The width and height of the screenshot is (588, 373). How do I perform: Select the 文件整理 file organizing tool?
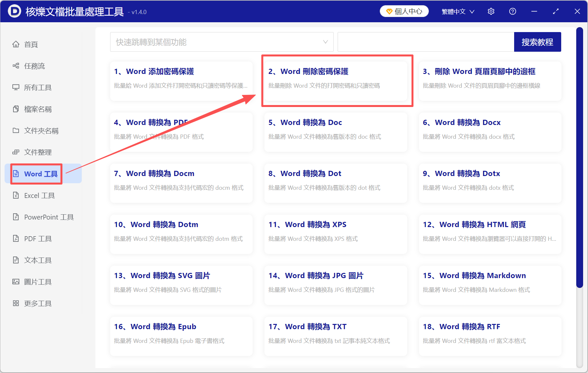pos(37,152)
